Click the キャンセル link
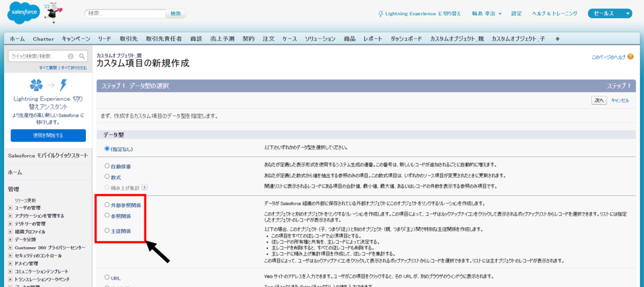The image size is (644, 287). coord(620,100)
